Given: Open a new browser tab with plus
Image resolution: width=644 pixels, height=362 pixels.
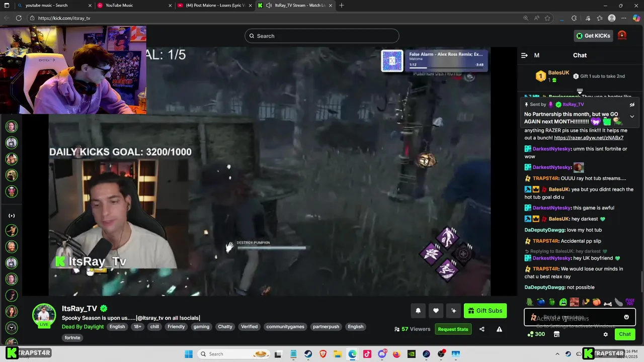Looking at the screenshot, I should pyautogui.click(x=342, y=6).
